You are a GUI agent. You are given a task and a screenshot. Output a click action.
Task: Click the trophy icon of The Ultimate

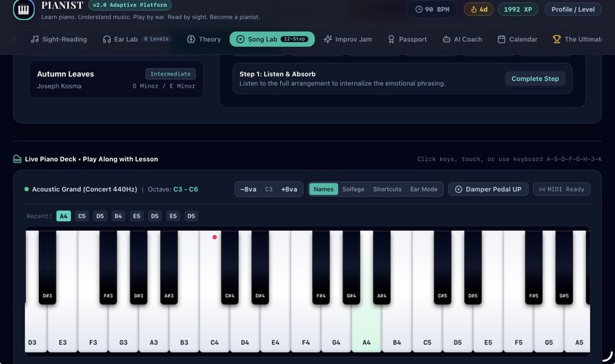point(556,39)
